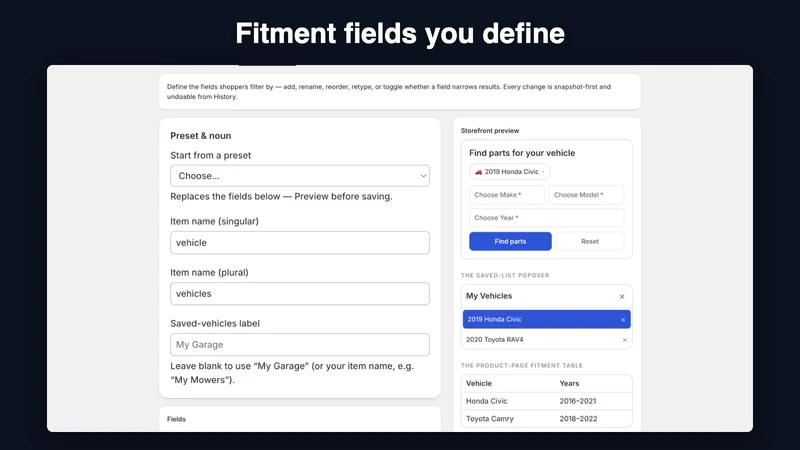Open the Choose Year dropdown

(546, 218)
